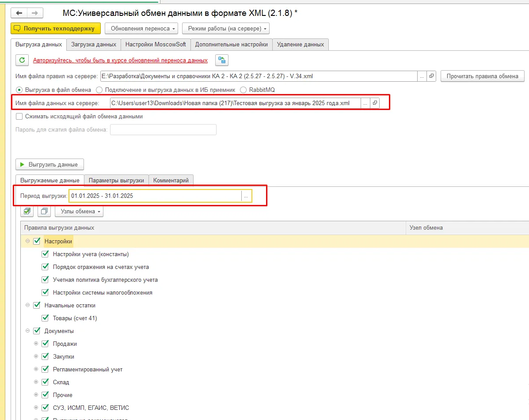Select Выгружаемые данные tab
The height and width of the screenshot is (420, 529).
click(x=50, y=180)
